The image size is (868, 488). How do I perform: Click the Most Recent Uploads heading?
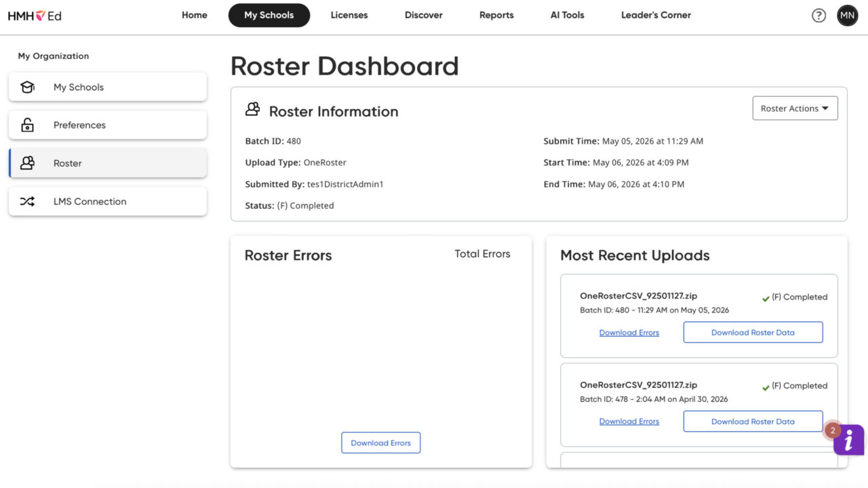point(635,256)
